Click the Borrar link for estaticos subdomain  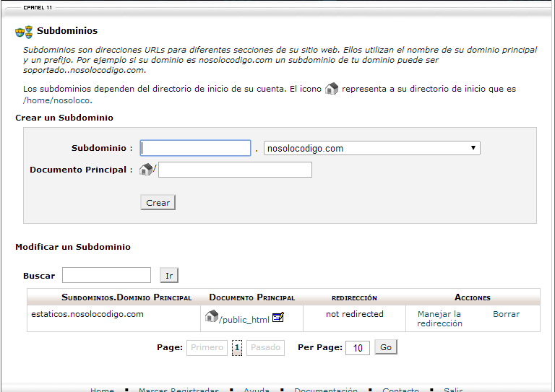coord(506,314)
